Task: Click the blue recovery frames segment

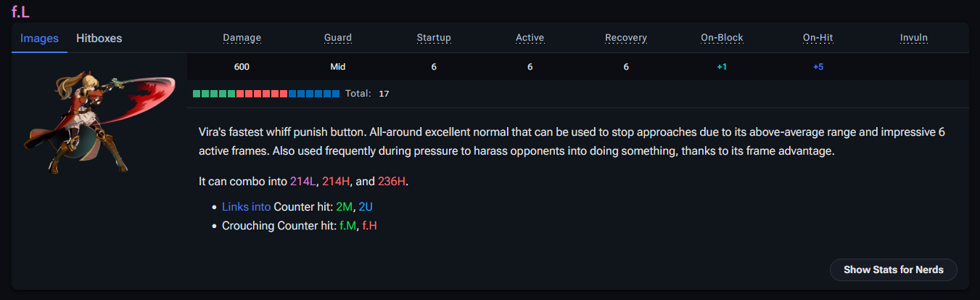Action: pyautogui.click(x=313, y=94)
